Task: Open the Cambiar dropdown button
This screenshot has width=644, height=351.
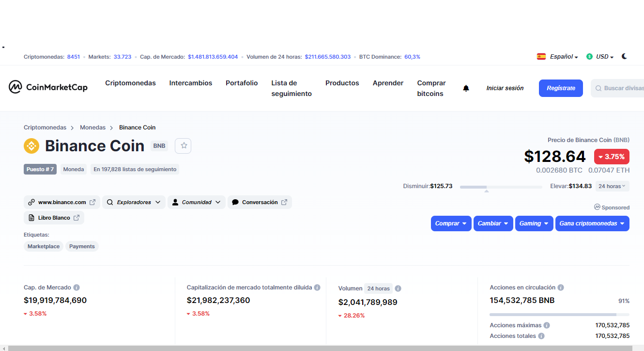Action: tap(493, 223)
